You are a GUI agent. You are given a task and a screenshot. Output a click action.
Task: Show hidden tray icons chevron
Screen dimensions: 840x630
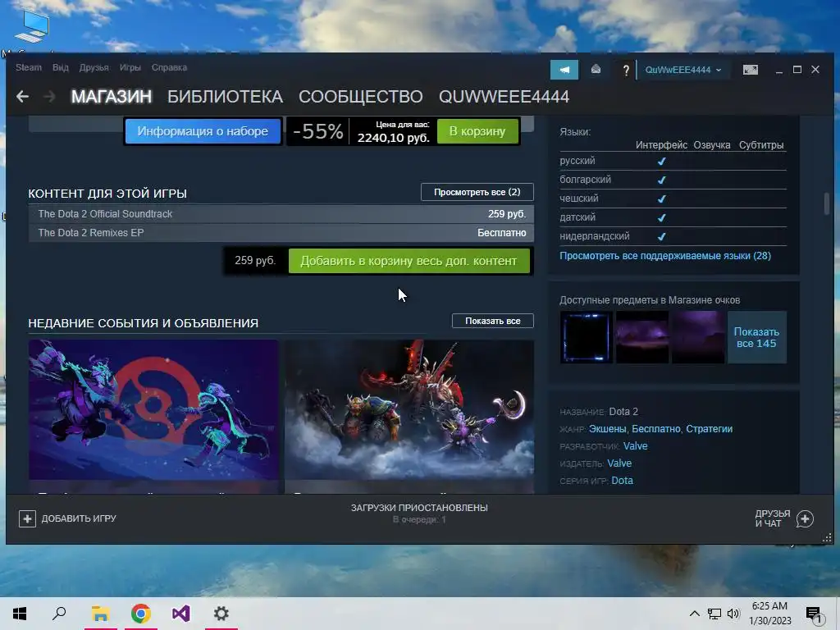pos(694,614)
